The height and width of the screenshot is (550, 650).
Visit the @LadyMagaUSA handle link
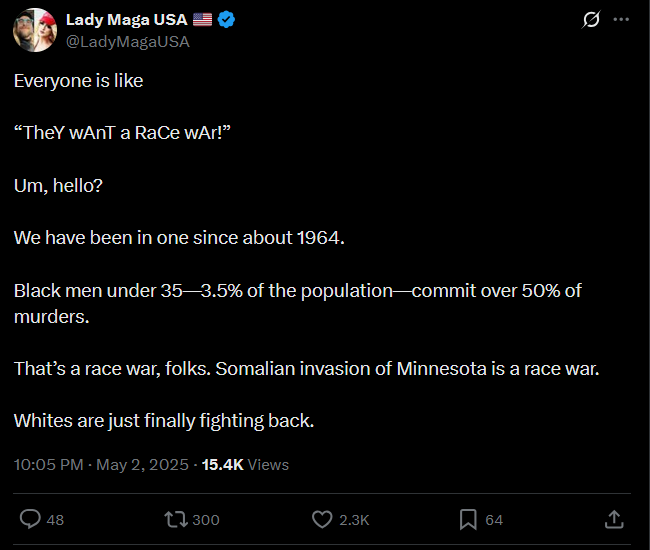point(128,41)
